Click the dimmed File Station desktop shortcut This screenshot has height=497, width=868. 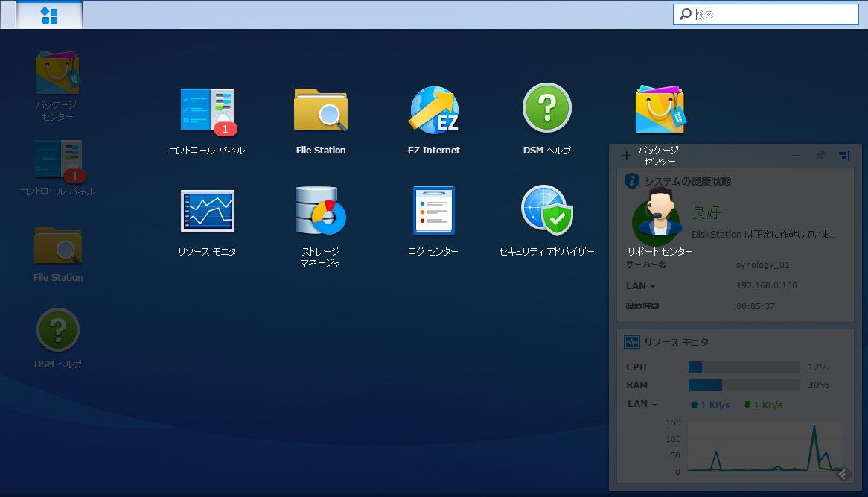58,245
